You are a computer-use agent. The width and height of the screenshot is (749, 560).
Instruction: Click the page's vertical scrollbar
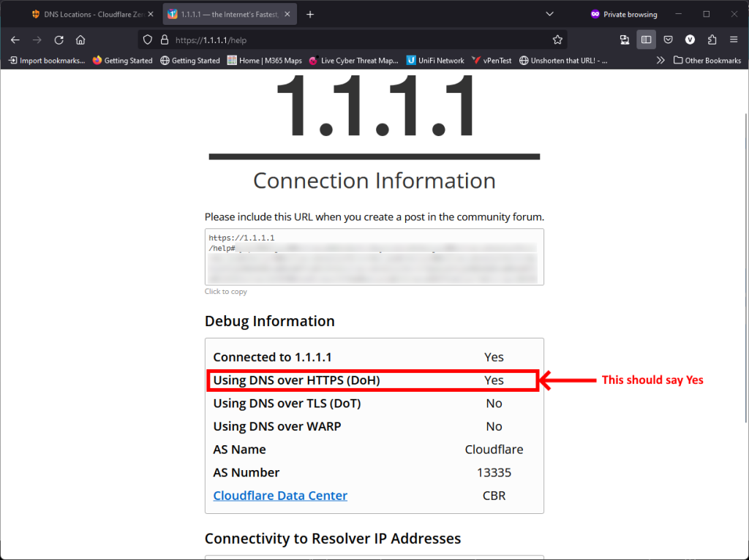[745, 268]
